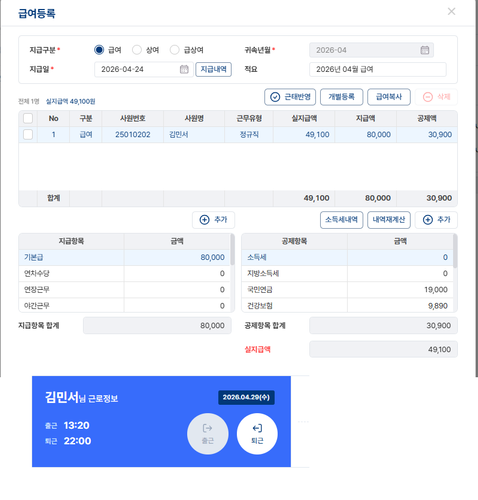The height and width of the screenshot is (500, 478).
Task: Click the 지급내역 button
Action: pyautogui.click(x=213, y=69)
